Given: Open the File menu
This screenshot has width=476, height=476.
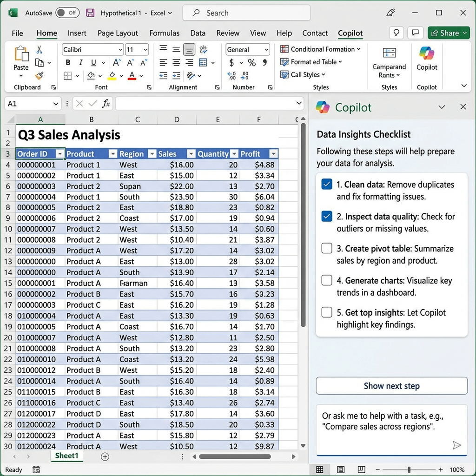Looking at the screenshot, I should tap(17, 33).
